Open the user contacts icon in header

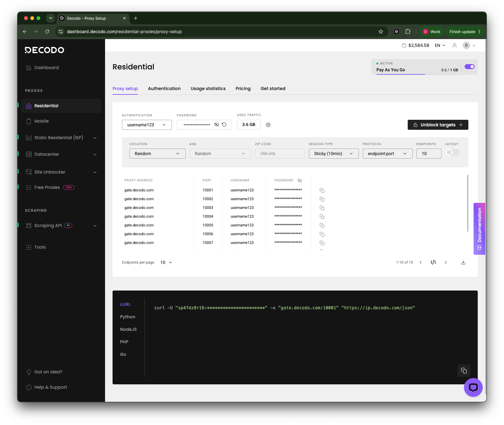(455, 45)
